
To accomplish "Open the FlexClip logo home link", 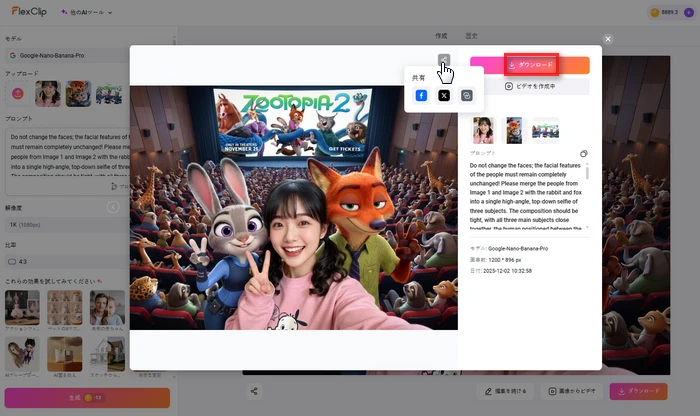I will click(x=29, y=12).
